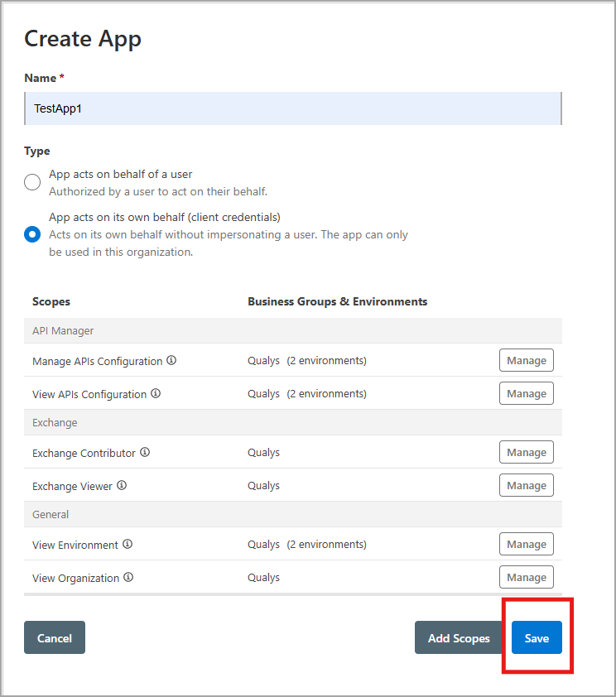The width and height of the screenshot is (616, 697).
Task: Cancel app creation
Action: pos(55,637)
